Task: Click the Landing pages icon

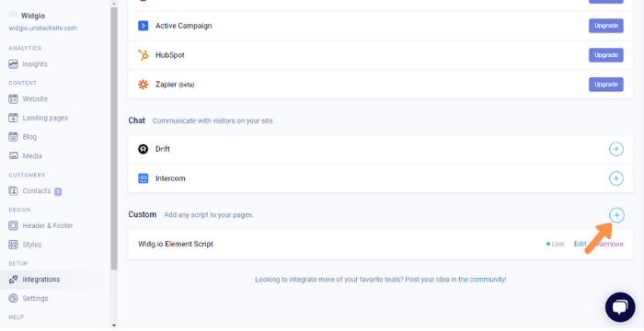Action: (13, 118)
